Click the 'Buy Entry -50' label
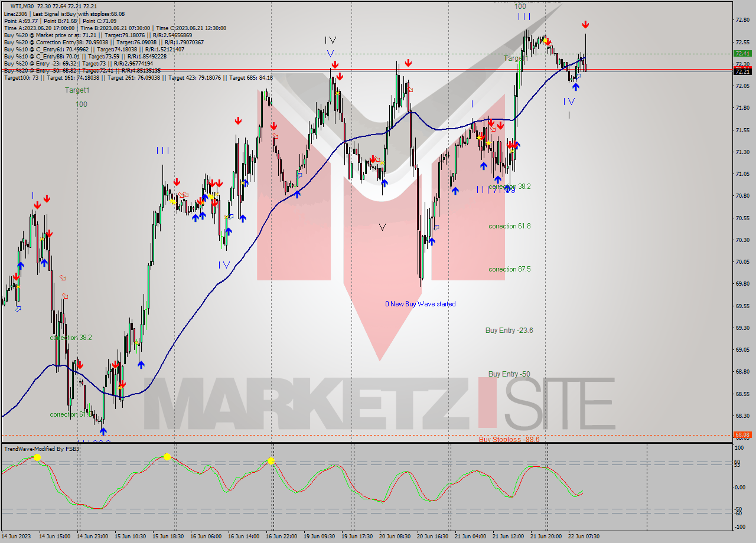This screenshot has height=543, width=756. coord(509,374)
